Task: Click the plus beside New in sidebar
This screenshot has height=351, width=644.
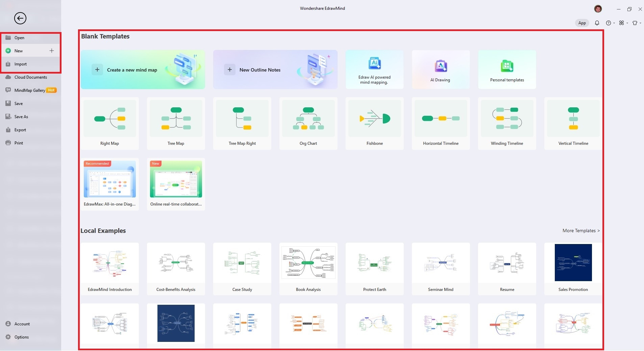Action: (52, 51)
